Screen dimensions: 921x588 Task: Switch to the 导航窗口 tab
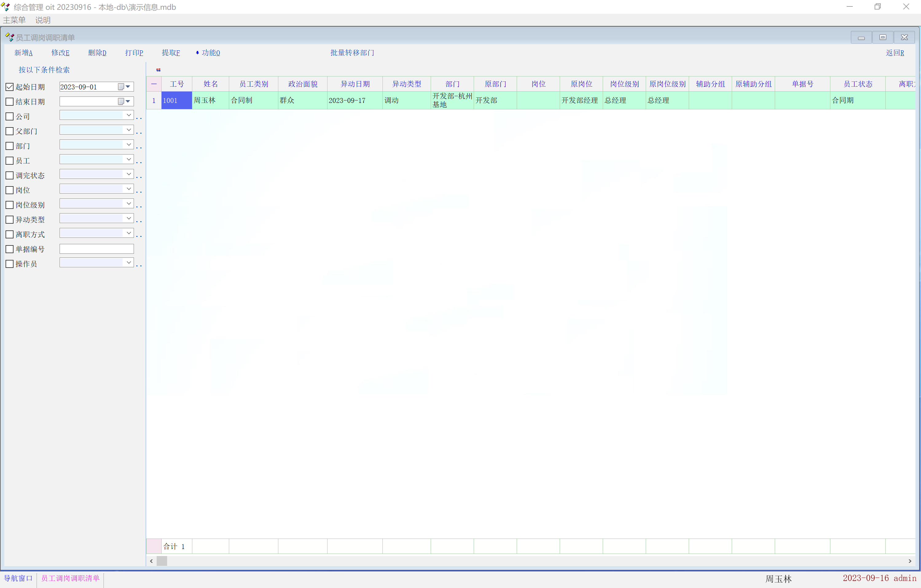tap(18, 578)
